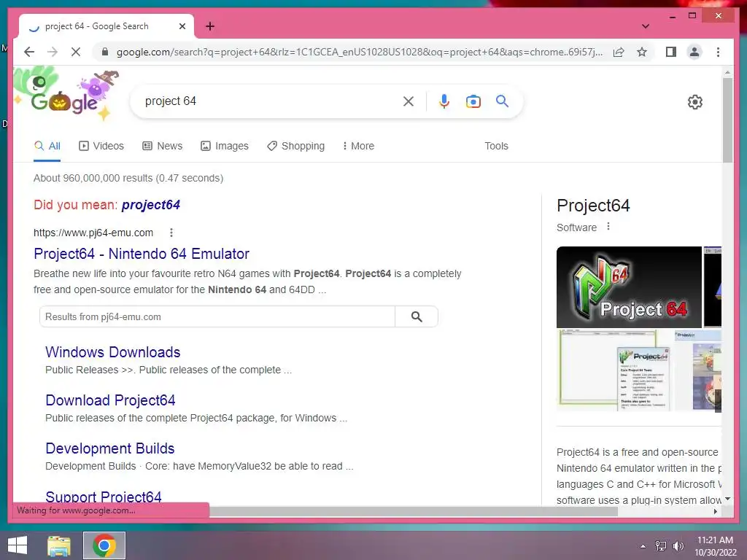
Task: Switch to News results tab
Action: (163, 146)
